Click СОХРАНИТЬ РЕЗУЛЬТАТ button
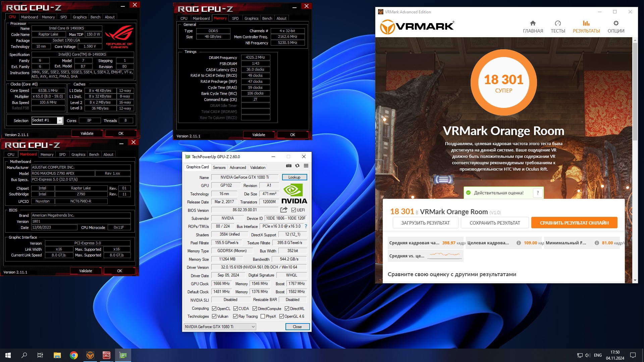 [x=495, y=223]
